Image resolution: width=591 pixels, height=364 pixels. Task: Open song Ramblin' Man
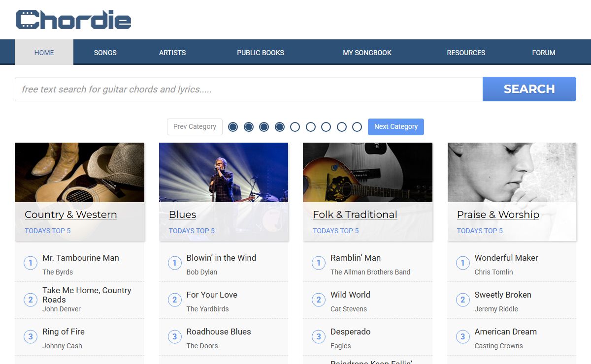click(356, 258)
